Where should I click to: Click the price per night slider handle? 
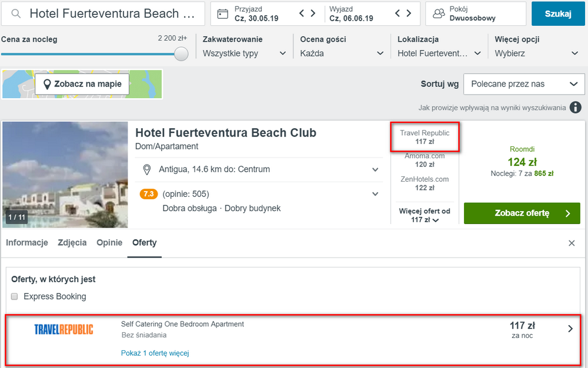[181, 54]
